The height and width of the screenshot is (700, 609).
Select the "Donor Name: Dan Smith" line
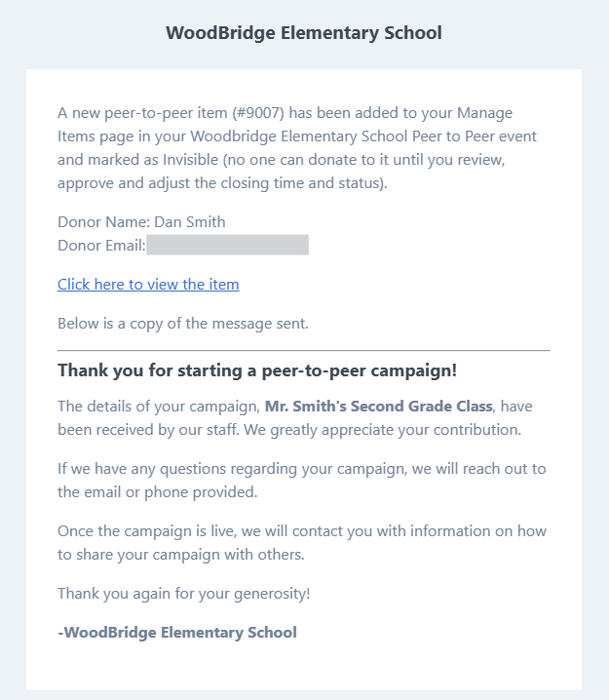(x=141, y=222)
